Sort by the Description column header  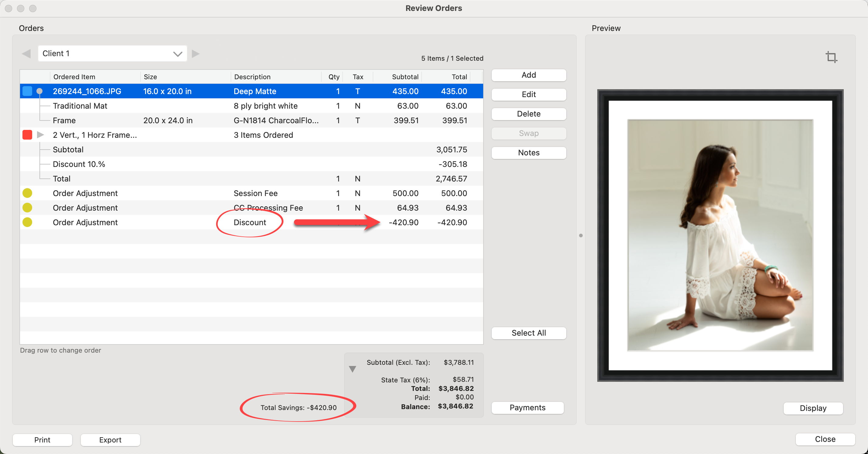click(252, 77)
